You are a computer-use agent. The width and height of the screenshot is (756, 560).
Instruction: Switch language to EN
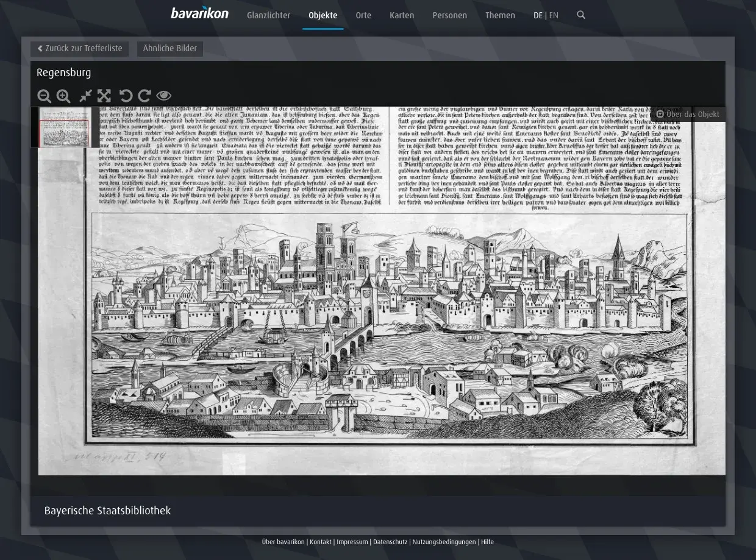[x=554, y=16]
